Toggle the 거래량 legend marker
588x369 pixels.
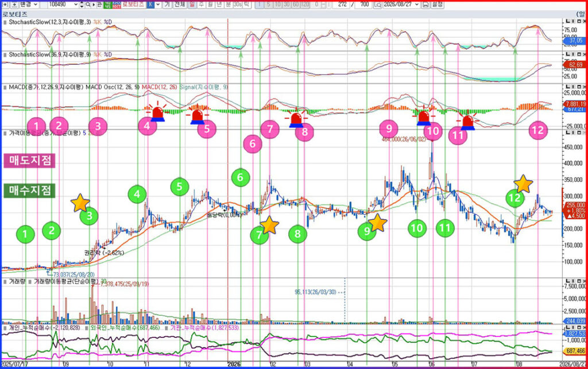click(x=5, y=281)
